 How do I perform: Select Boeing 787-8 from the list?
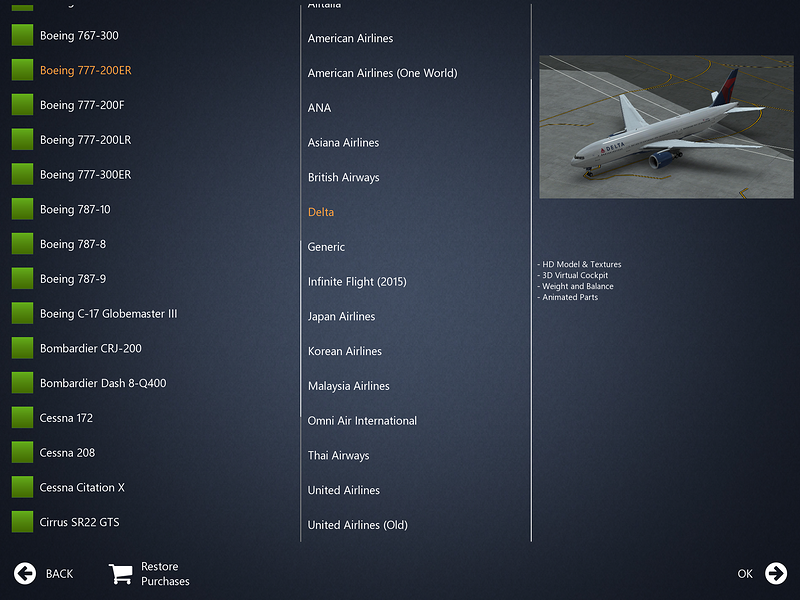(x=73, y=244)
